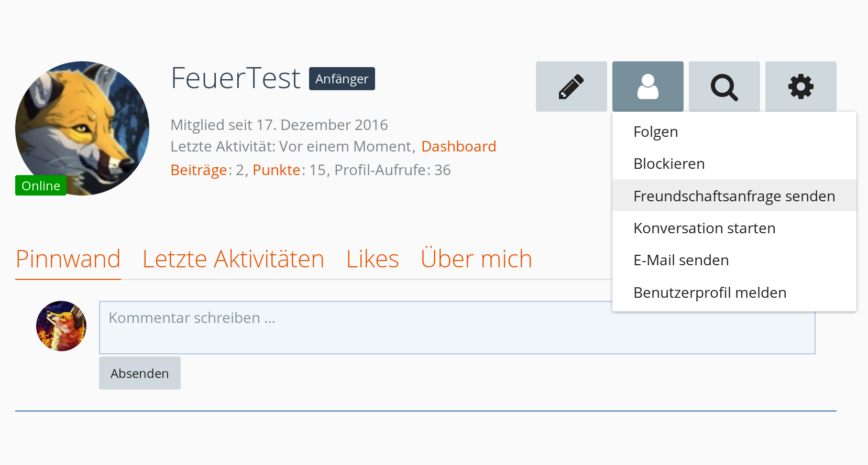Select E-Mail senden menu entry
The image size is (868, 465).
[x=681, y=260]
